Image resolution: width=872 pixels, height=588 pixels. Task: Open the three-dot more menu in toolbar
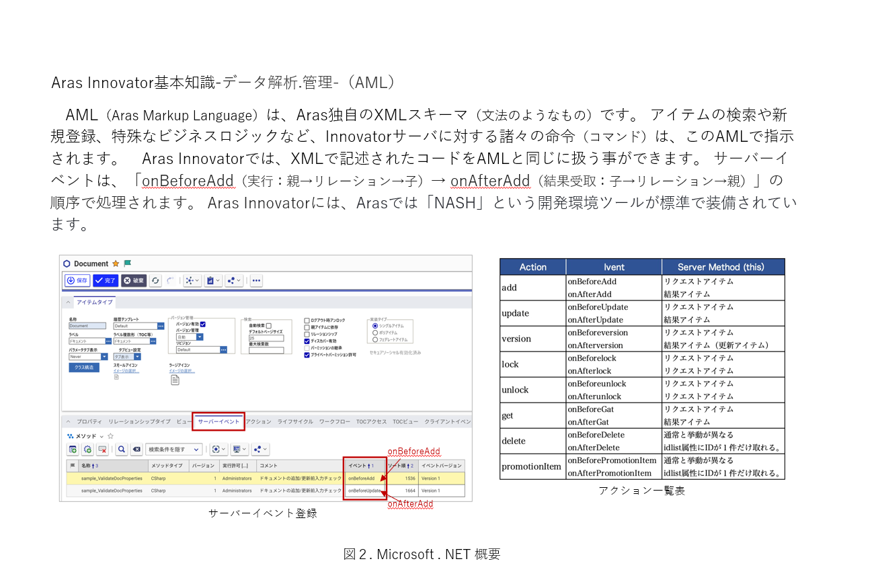pos(256,280)
